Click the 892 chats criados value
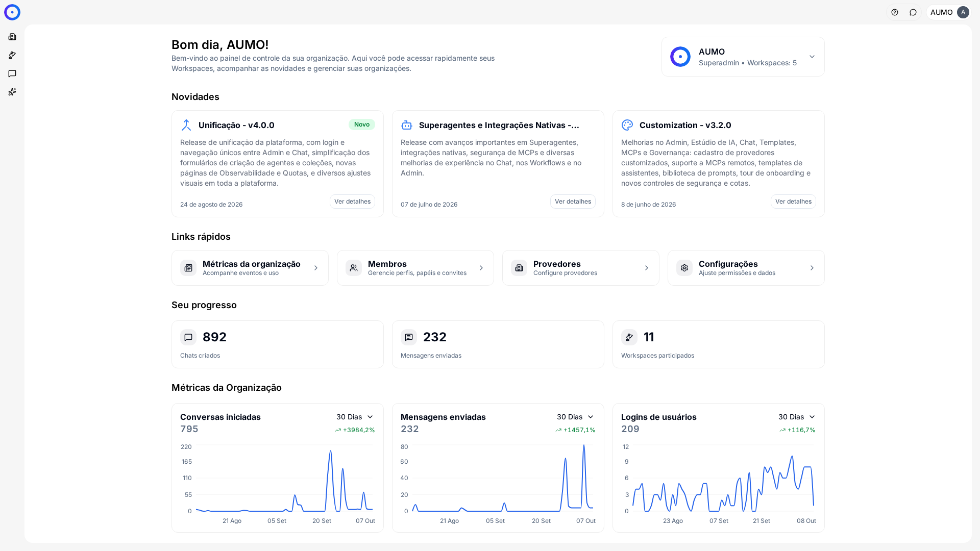980x551 pixels. (x=214, y=337)
